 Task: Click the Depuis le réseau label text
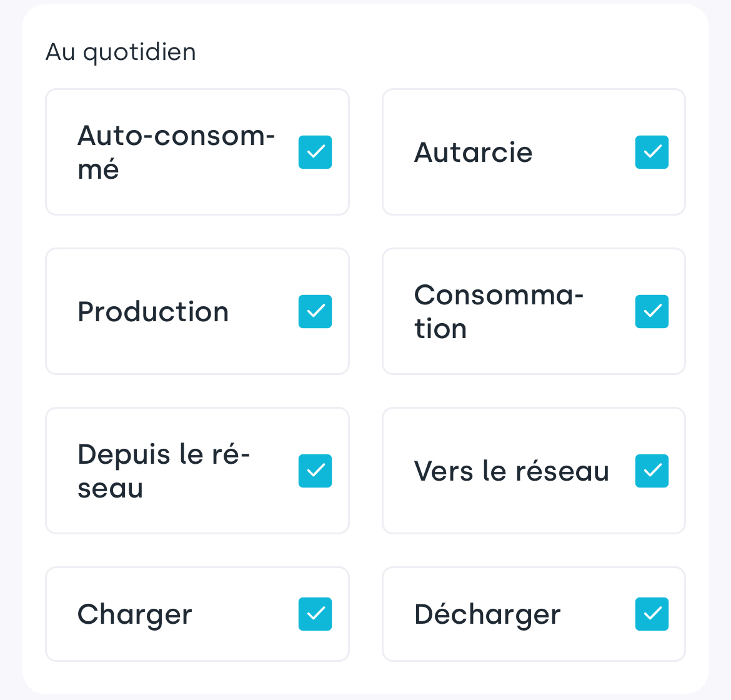163,471
